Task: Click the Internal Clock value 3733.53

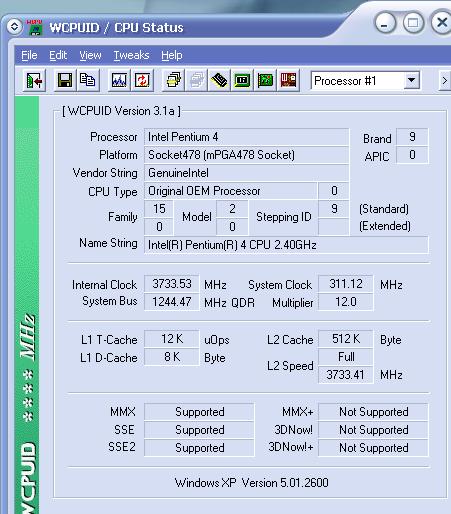Action: tap(172, 284)
